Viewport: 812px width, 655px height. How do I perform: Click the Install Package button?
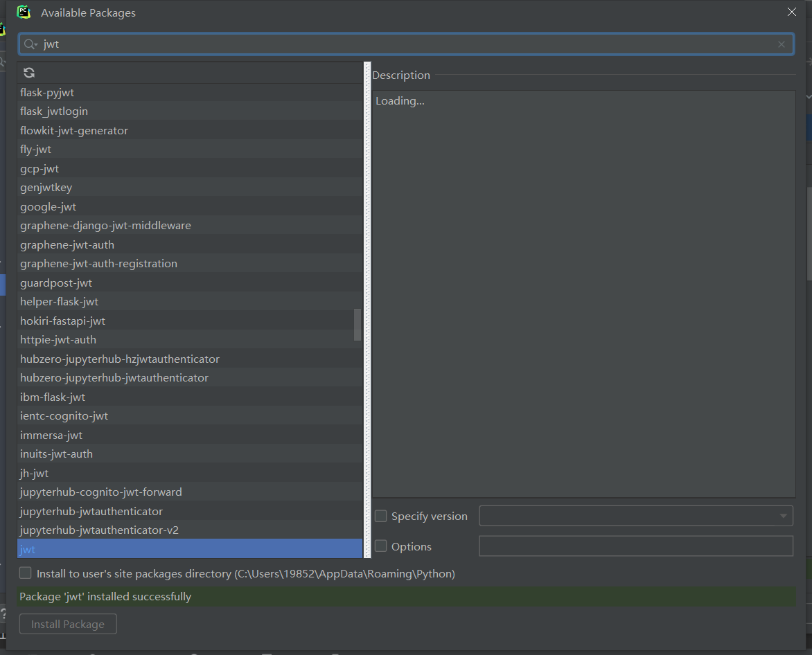coord(68,624)
